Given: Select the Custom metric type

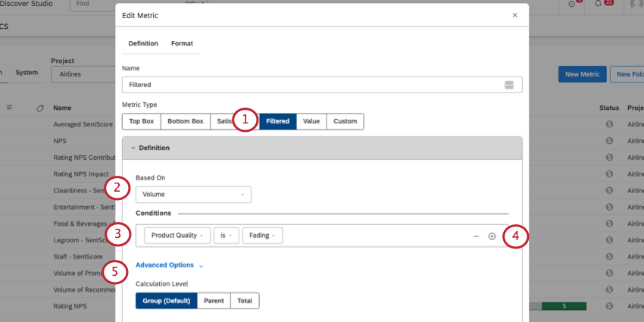Looking at the screenshot, I should pos(345,121).
